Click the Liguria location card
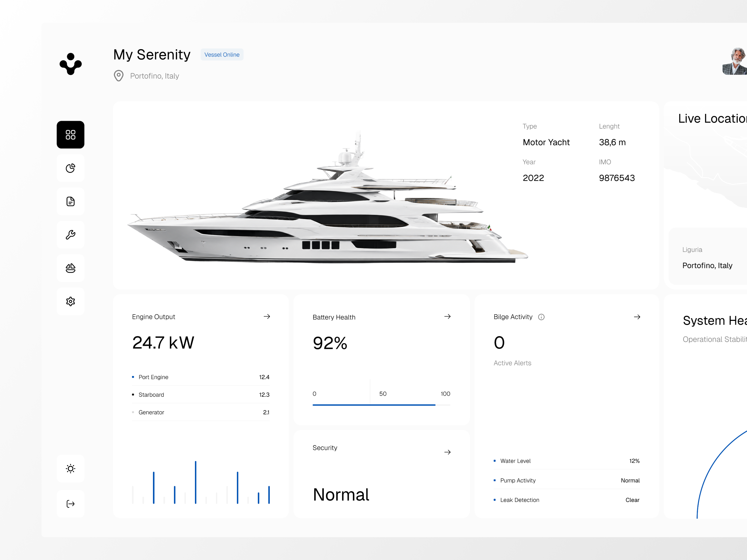The image size is (747, 560). [708, 257]
